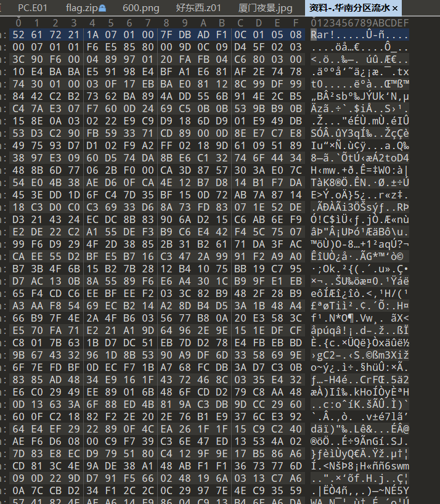
Task: Select the 厦门夜景.jpg tab
Action: click(266, 8)
